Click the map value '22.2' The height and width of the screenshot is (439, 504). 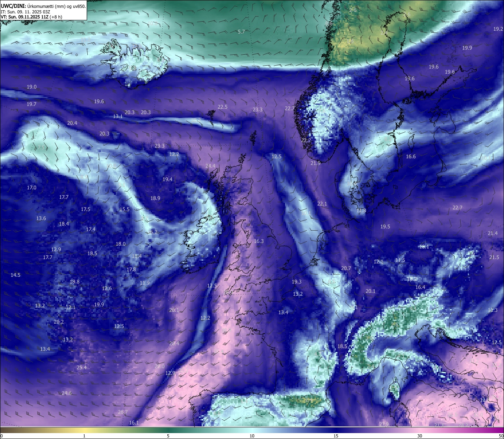coord(306,140)
